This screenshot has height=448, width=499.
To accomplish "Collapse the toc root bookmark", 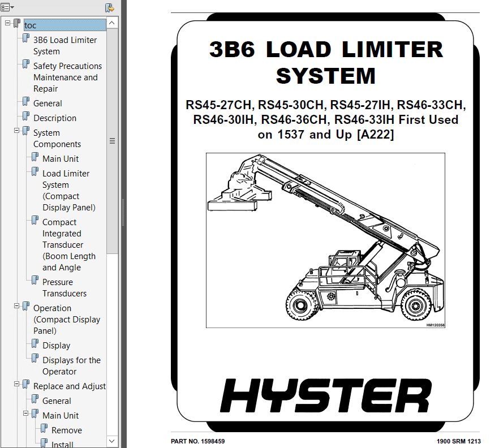I will click(8, 23).
